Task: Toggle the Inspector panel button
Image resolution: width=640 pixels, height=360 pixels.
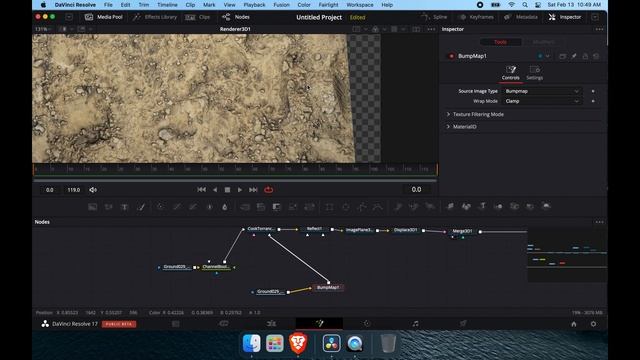Action: 565,17
